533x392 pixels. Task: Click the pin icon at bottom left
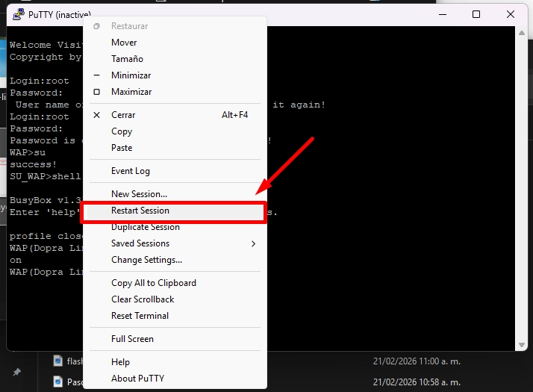coord(17,372)
